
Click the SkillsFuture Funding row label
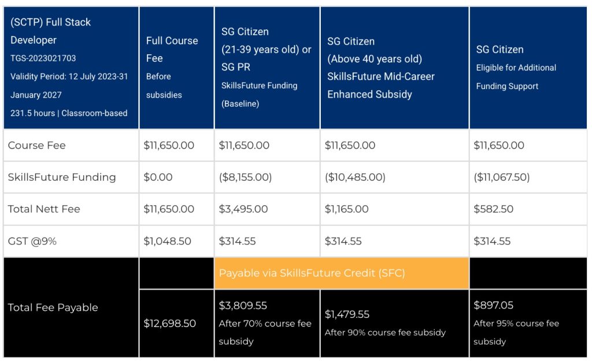click(62, 177)
